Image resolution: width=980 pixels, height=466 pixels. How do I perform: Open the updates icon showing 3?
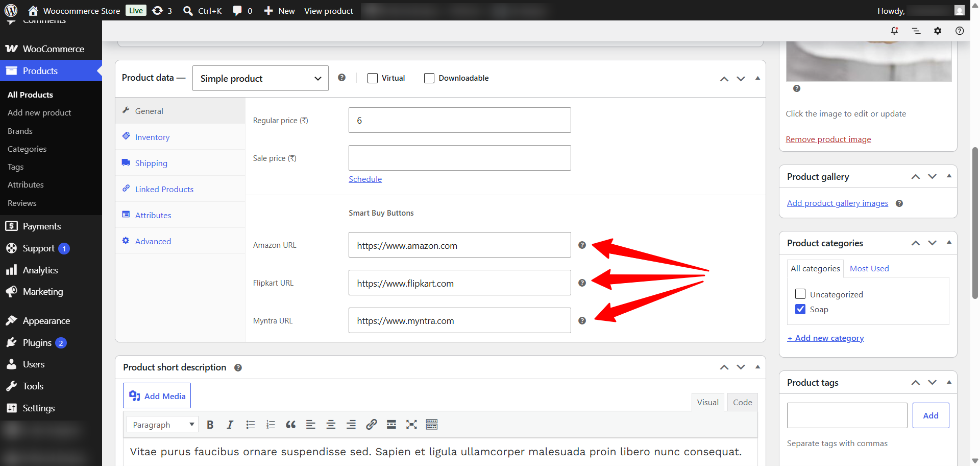click(x=162, y=11)
